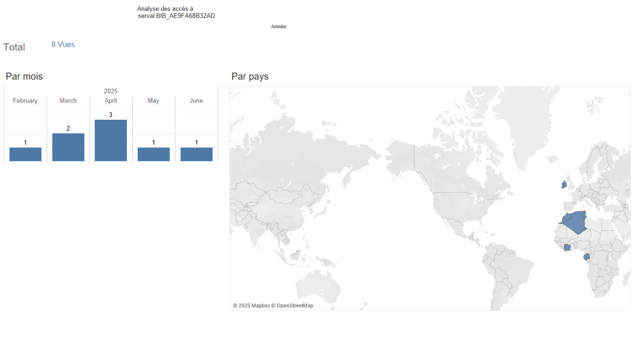Select highlighted Ireland on the map
Screen dimensions: 644x362
[x=564, y=185]
